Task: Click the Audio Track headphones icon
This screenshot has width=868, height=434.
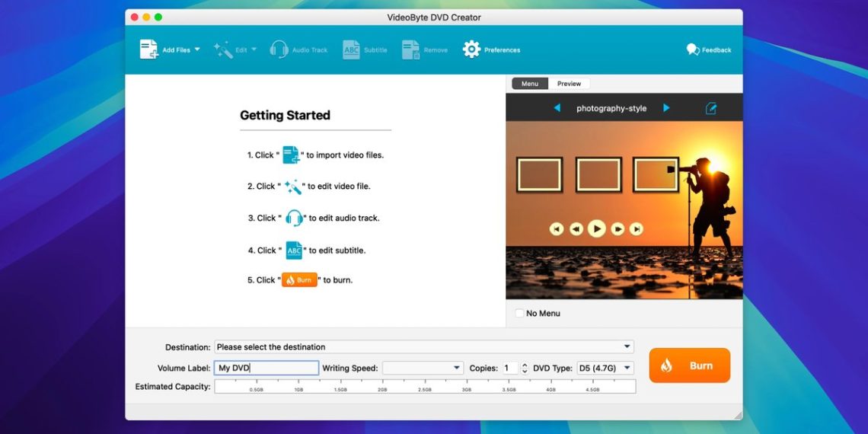Action: [x=279, y=49]
